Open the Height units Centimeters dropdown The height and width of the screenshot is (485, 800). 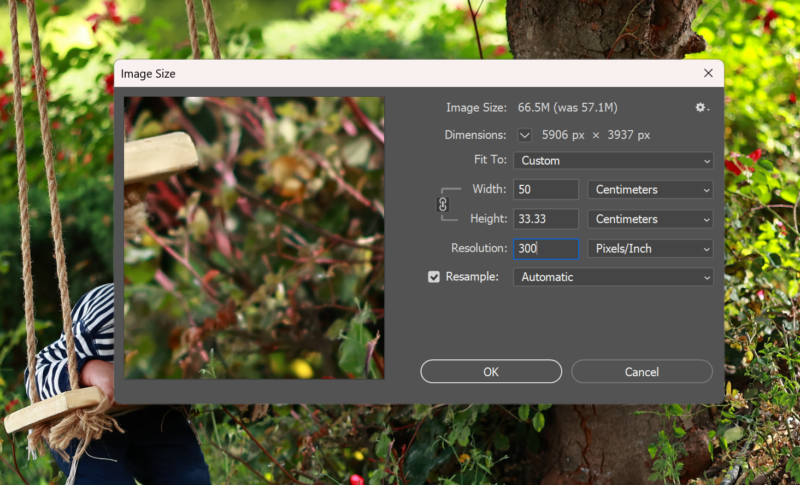(650, 219)
